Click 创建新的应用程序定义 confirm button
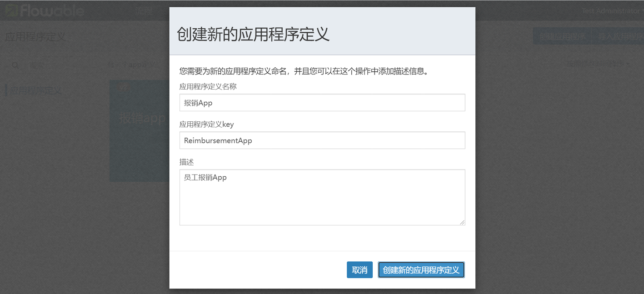The width and height of the screenshot is (644, 294). tap(421, 270)
